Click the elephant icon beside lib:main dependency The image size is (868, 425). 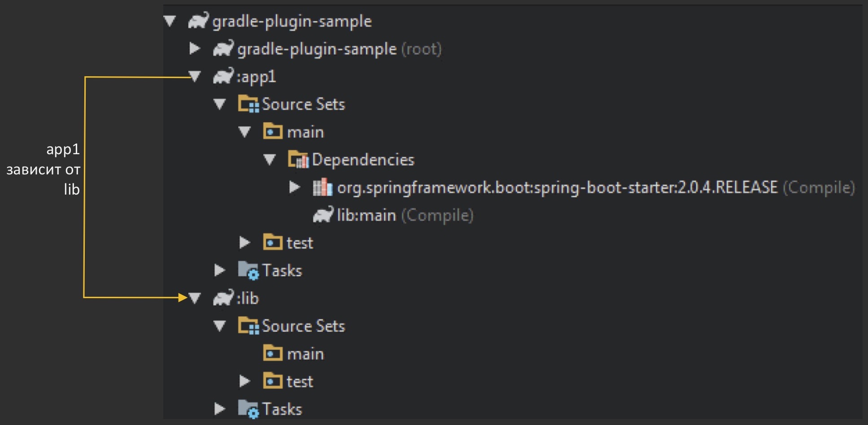pos(323,215)
